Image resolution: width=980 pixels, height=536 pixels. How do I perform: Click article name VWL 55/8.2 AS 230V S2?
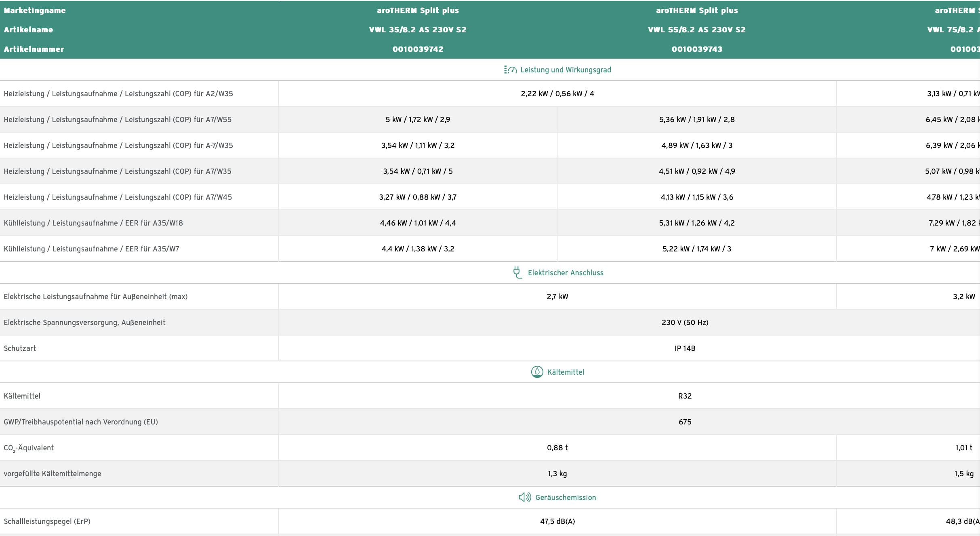click(697, 30)
